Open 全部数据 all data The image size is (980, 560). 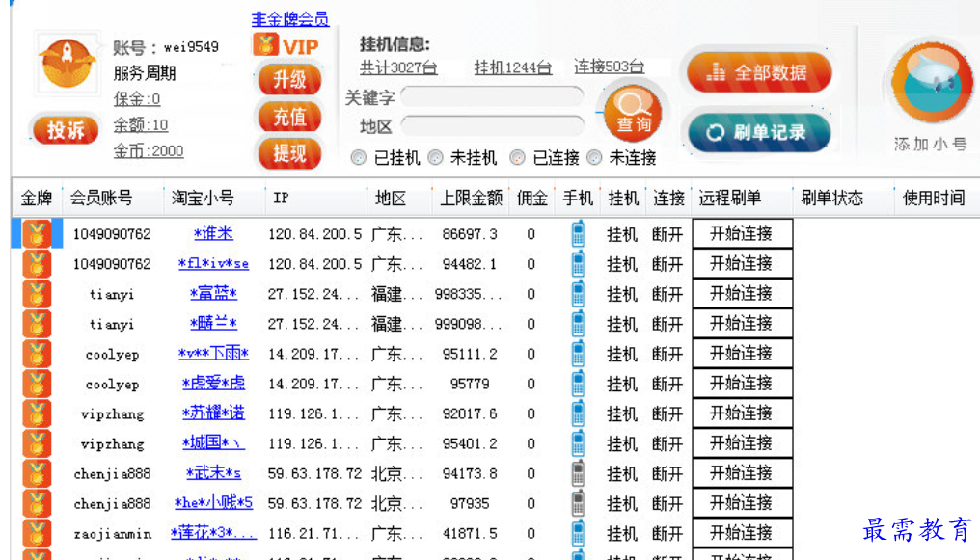tap(759, 72)
